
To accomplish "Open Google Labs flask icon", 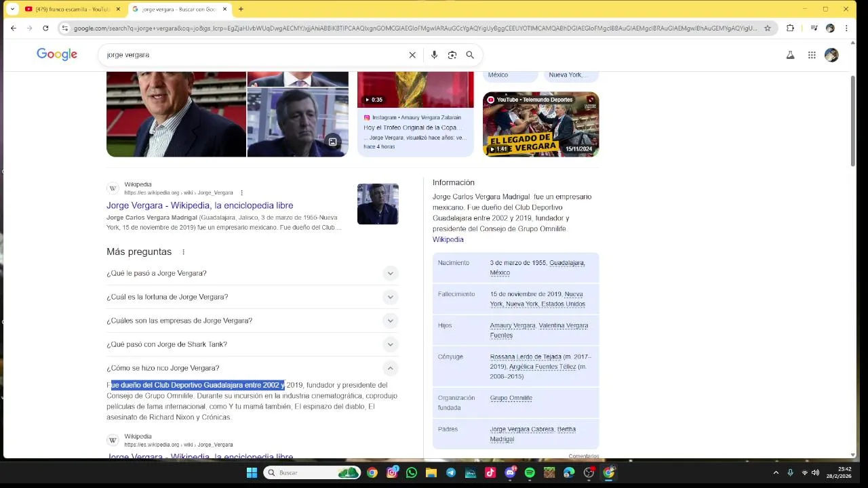I will [x=790, y=55].
